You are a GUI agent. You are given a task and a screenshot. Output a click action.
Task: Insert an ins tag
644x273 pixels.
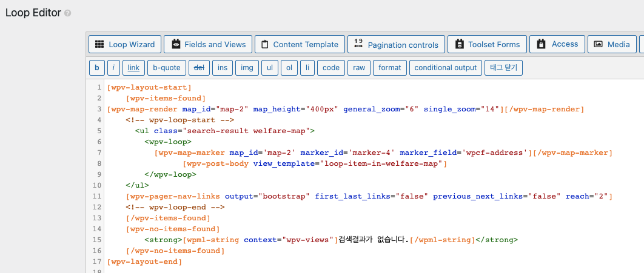point(223,68)
